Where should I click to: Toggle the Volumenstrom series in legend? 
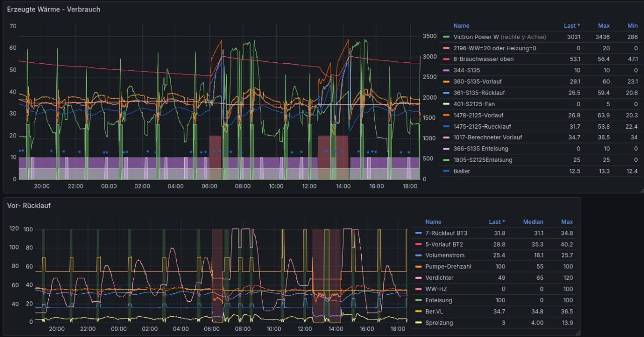pos(441,256)
